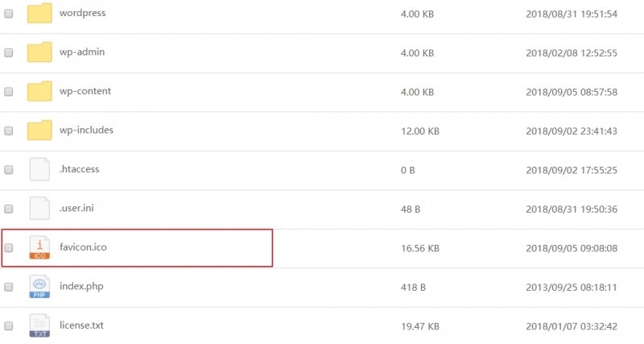Click the wp-admin folder icon
Screen dimensions: 644x344
pyautogui.click(x=39, y=52)
